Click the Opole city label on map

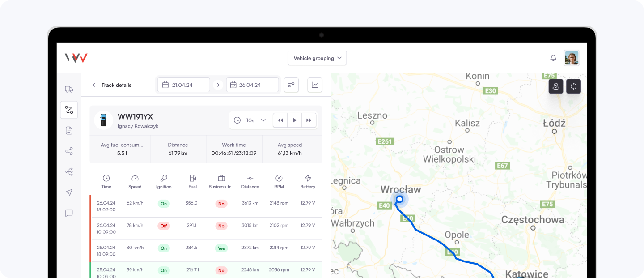pyautogui.click(x=457, y=235)
